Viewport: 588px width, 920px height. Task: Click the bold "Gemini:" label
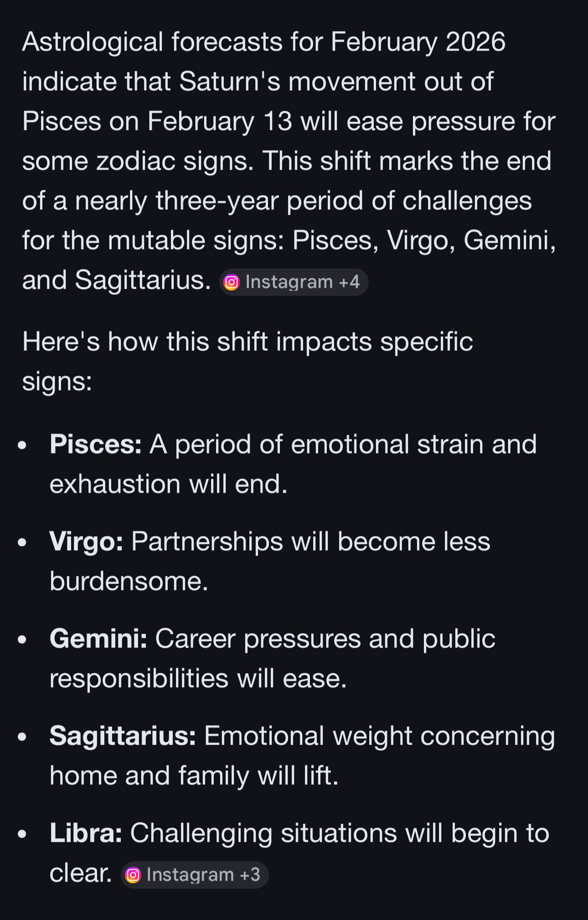pos(98,639)
